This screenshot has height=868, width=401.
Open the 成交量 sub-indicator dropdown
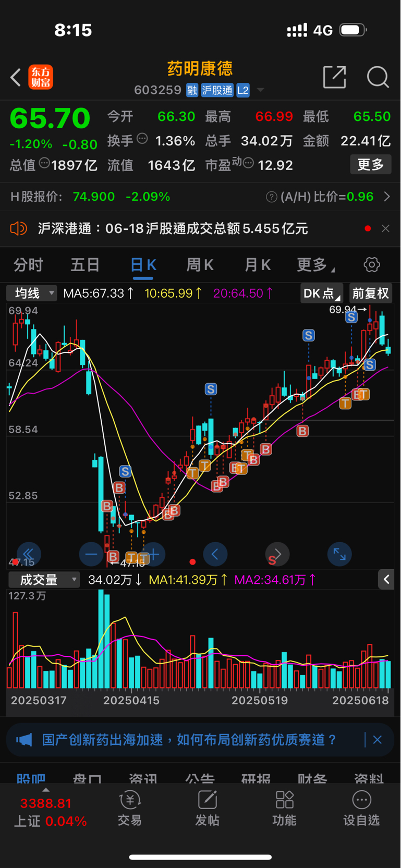coord(44,580)
